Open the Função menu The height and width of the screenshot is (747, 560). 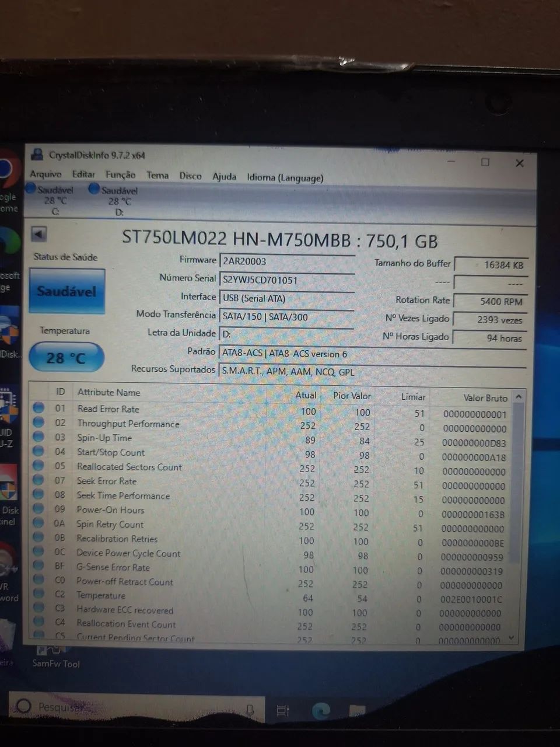120,174
